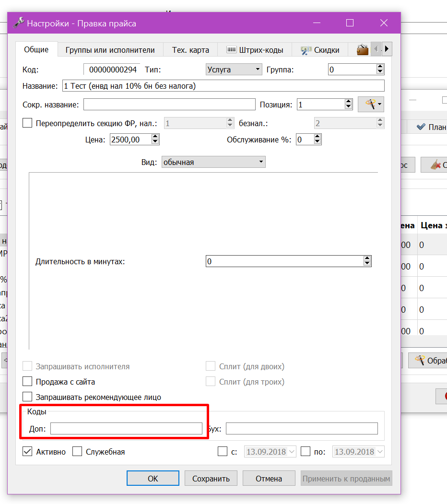Click the OK button
The image size is (447, 504).
[153, 478]
